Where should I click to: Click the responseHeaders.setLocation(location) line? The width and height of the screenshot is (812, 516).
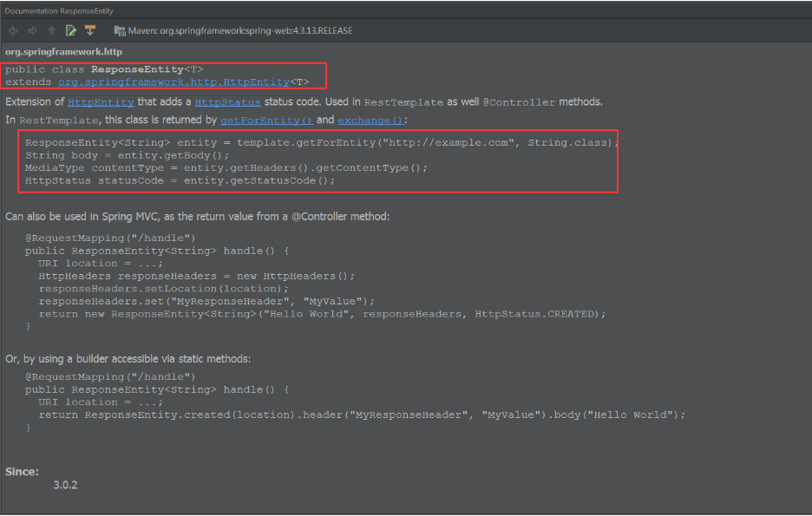pos(164,288)
